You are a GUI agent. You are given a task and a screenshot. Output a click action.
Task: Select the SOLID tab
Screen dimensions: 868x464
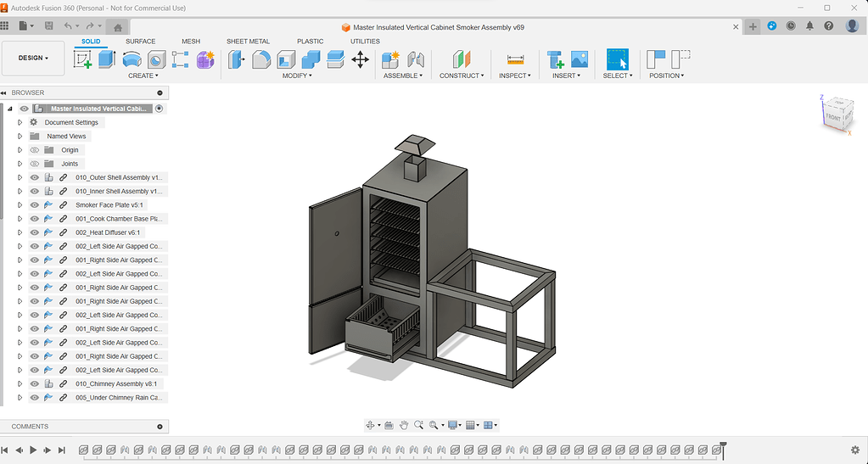(x=91, y=42)
